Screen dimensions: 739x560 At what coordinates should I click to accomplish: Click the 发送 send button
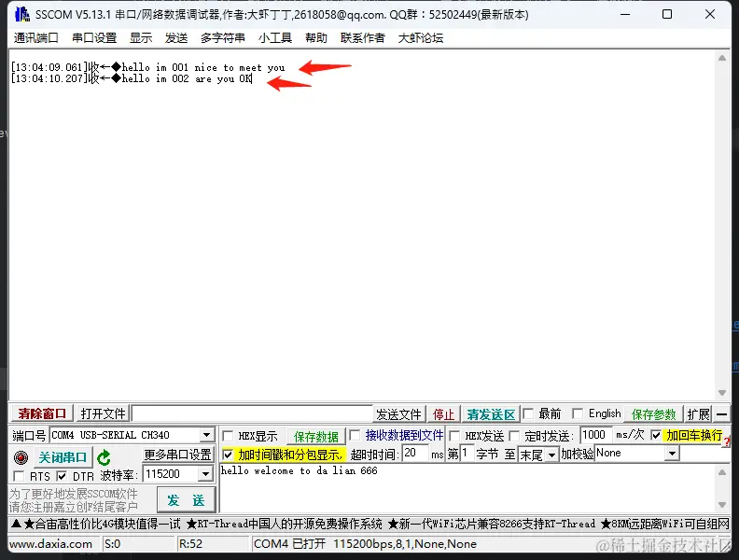pos(186,500)
